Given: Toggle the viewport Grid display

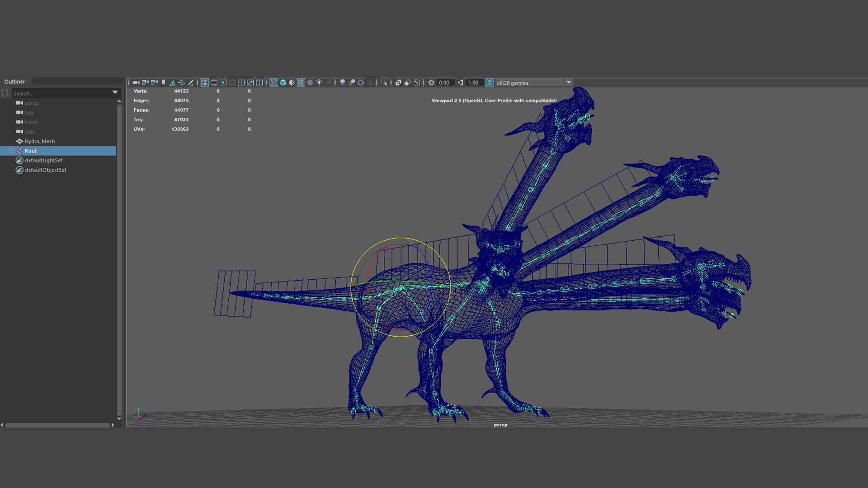Looking at the screenshot, I should click(x=205, y=83).
